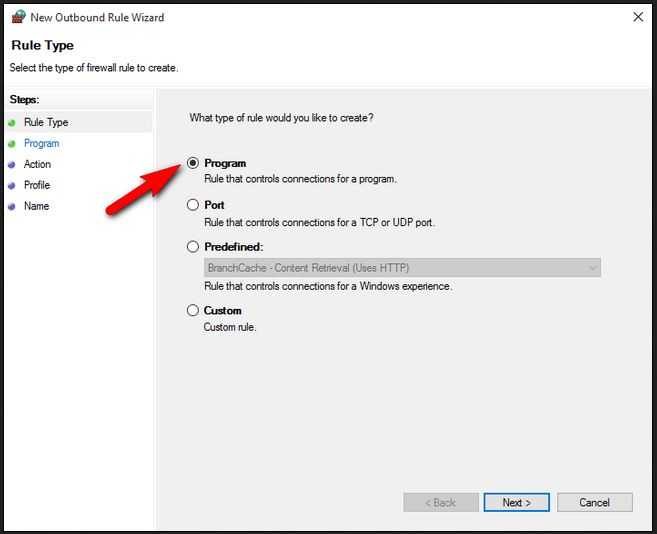Select the Custom rule radio button

(193, 310)
